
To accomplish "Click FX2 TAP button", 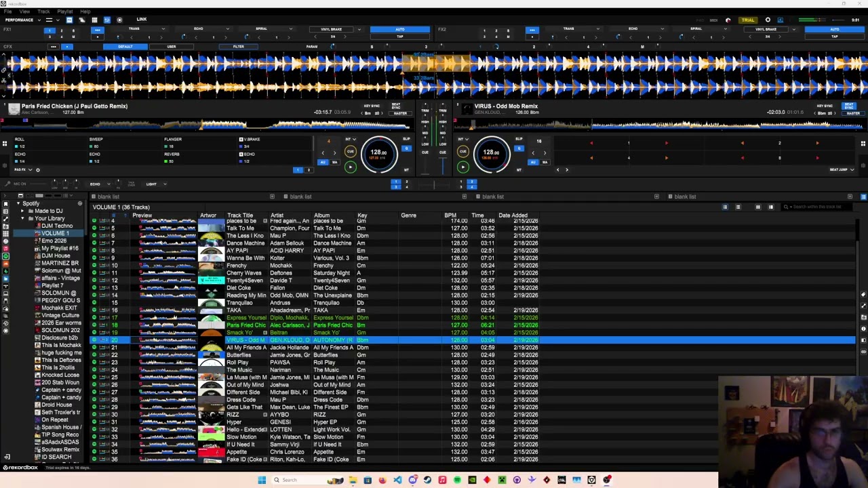I will click(835, 37).
